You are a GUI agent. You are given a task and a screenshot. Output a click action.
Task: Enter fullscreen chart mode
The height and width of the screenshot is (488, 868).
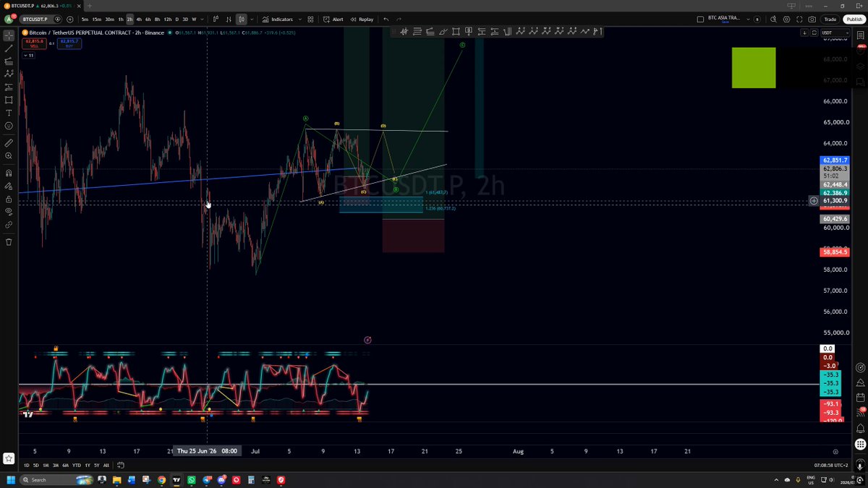coord(800,20)
